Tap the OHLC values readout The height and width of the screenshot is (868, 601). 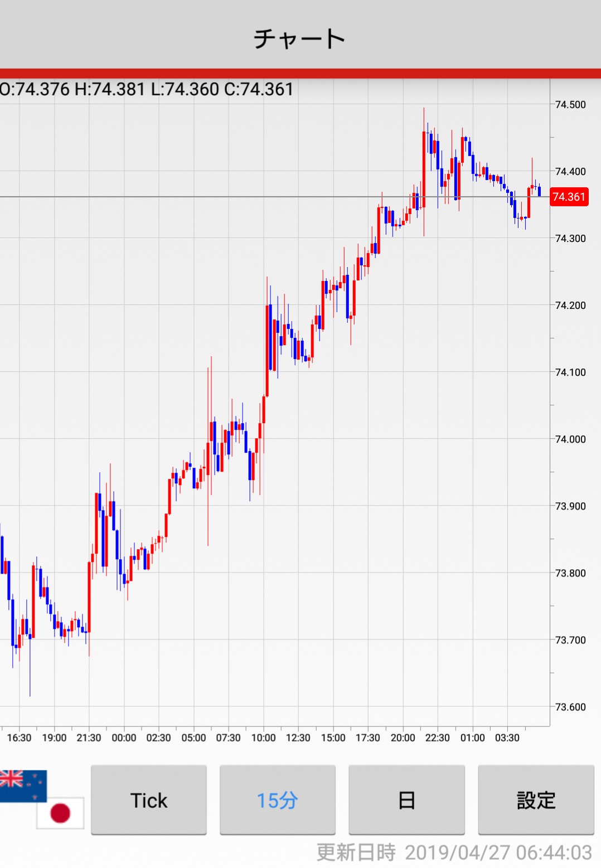pos(147,89)
